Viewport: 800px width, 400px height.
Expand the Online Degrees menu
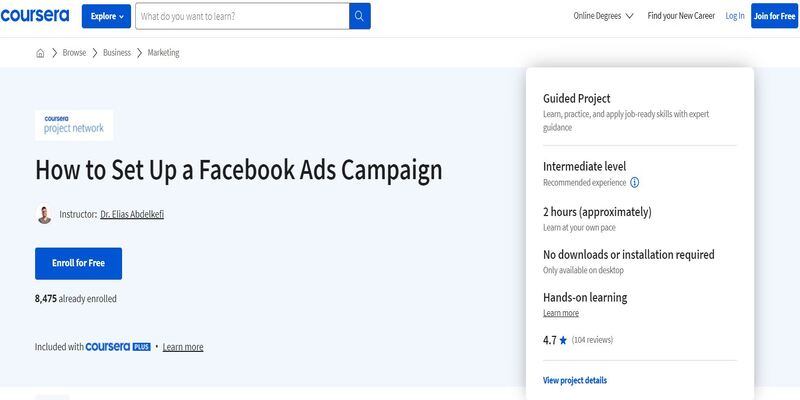[603, 16]
